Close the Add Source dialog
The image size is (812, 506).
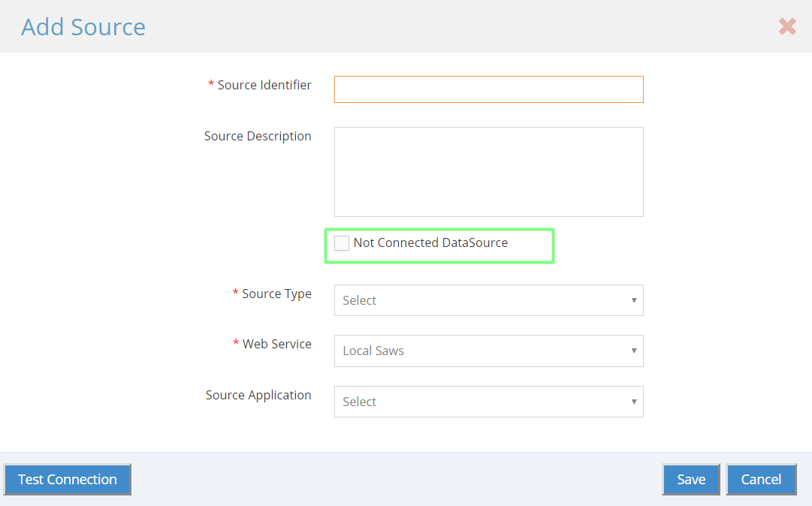point(787,26)
